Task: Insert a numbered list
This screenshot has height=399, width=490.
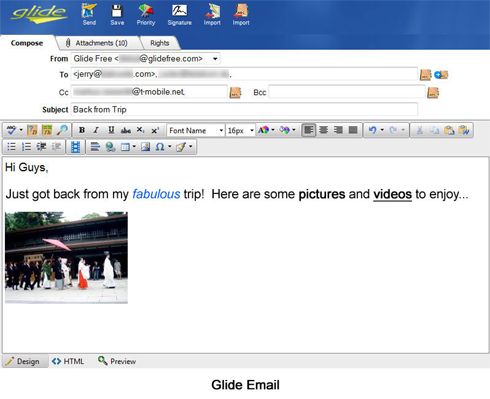Action: click(26, 147)
